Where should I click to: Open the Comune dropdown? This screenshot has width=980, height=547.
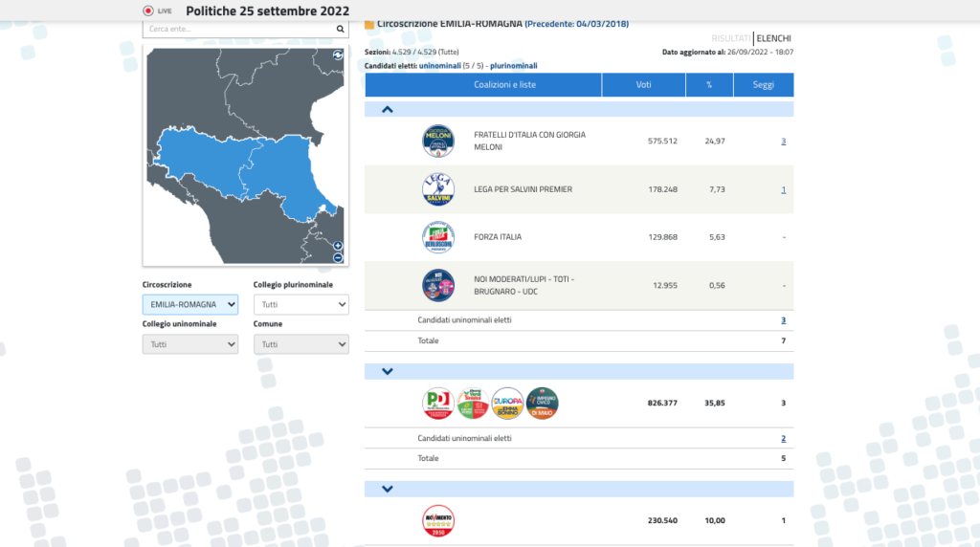pyautogui.click(x=301, y=344)
